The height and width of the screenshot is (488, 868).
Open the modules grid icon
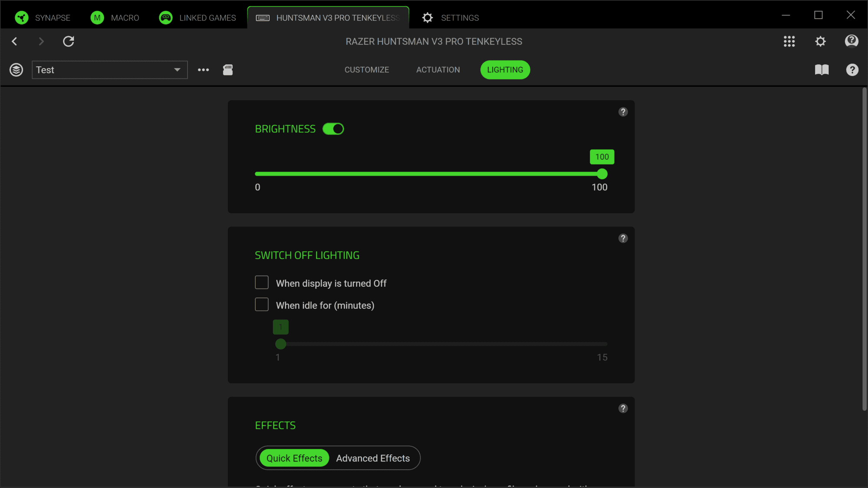pos(789,41)
